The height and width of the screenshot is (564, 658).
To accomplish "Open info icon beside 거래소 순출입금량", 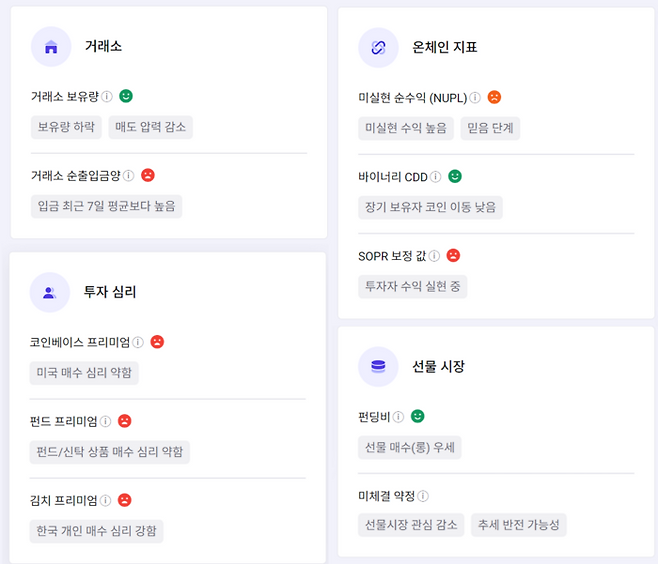I will (x=129, y=176).
